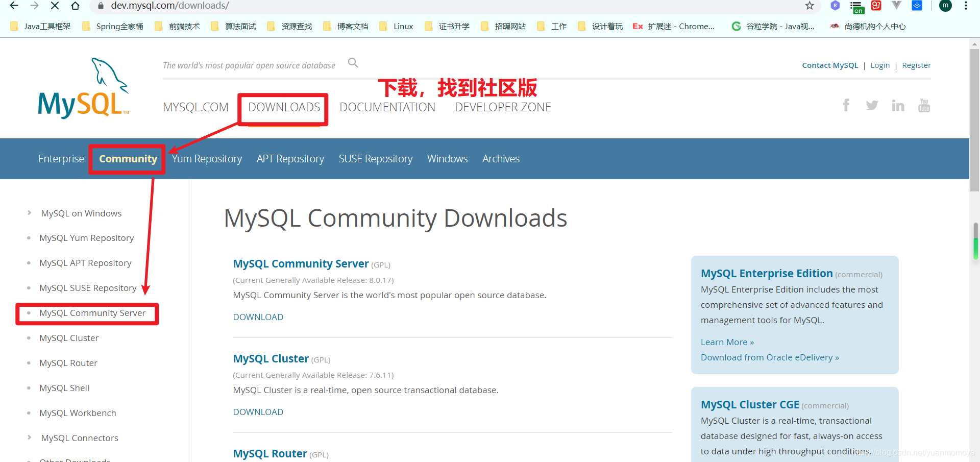
Task: Open MySQL Shell in the sidebar
Action: [x=64, y=388]
